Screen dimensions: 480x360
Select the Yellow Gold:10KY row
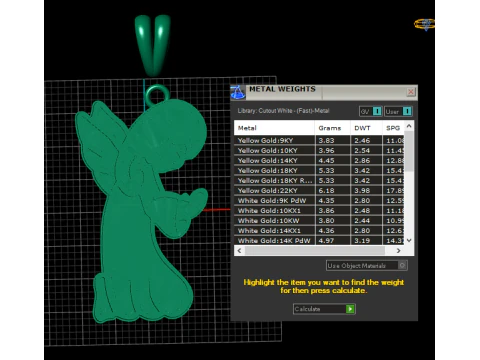point(319,150)
